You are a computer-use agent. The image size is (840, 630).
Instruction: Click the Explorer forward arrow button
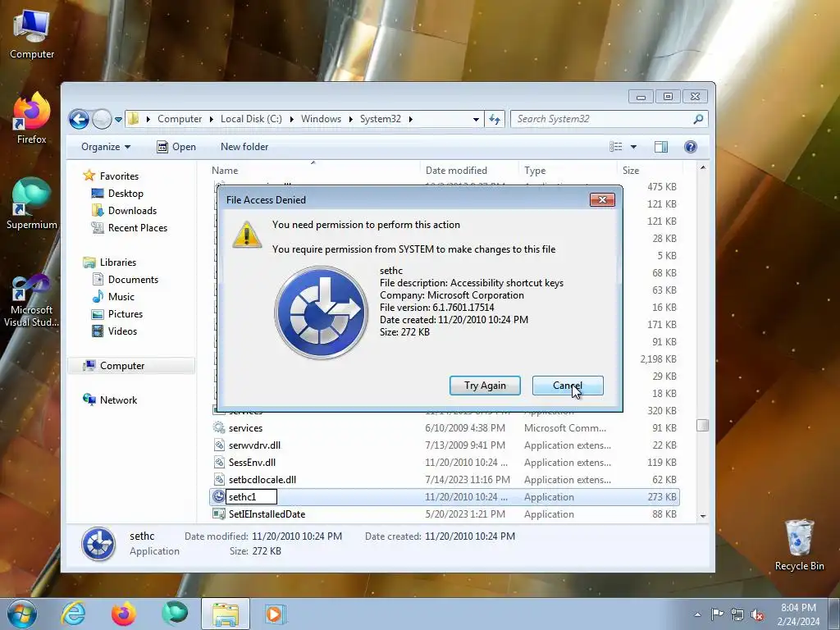(101, 119)
